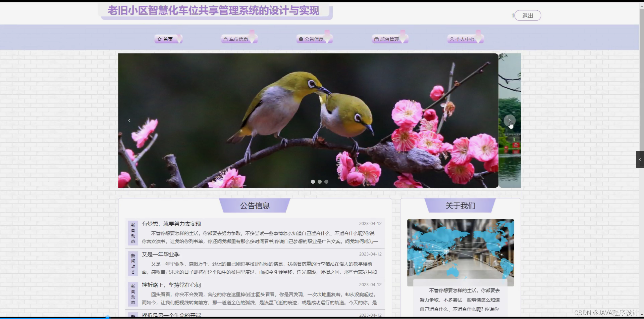The image size is (644, 319).
Task: Open announcement 挫折路上，坚持常在心间
Action: click(171, 285)
